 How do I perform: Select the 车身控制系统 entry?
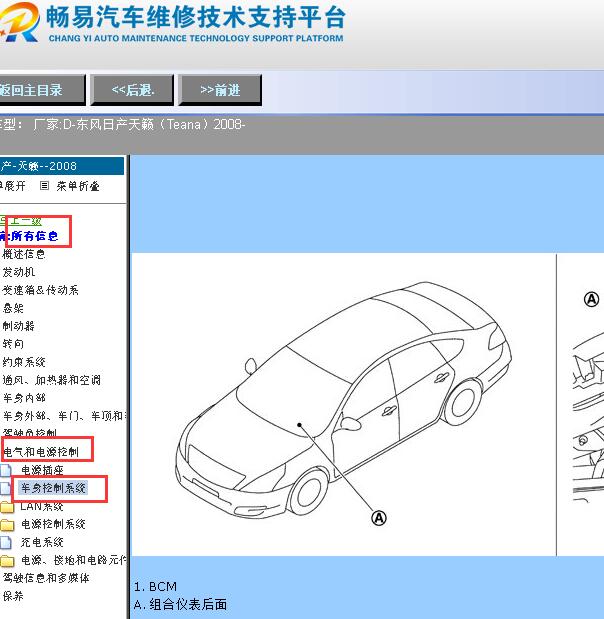coord(53,488)
